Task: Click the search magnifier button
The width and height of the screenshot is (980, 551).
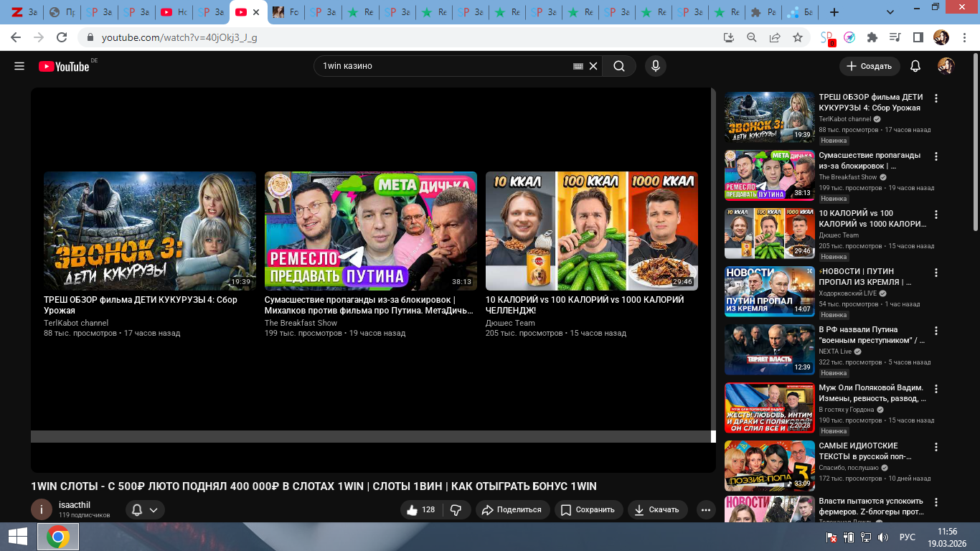Action: point(618,66)
